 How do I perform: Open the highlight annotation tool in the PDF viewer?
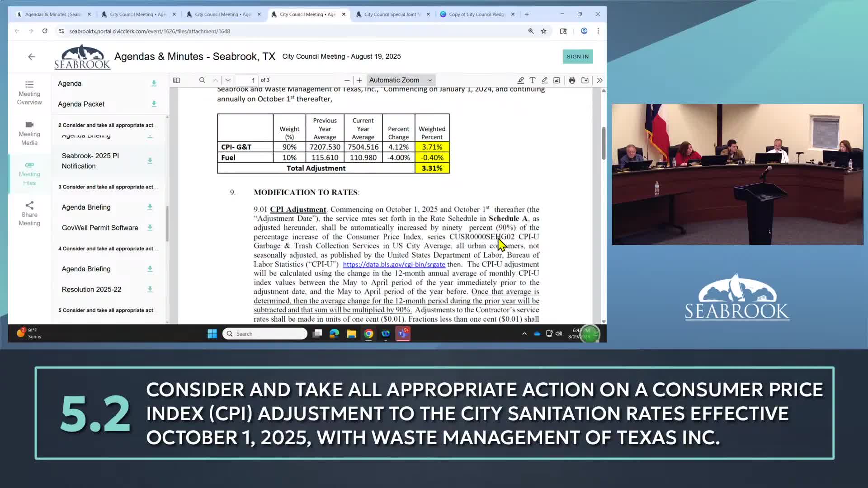(x=521, y=80)
